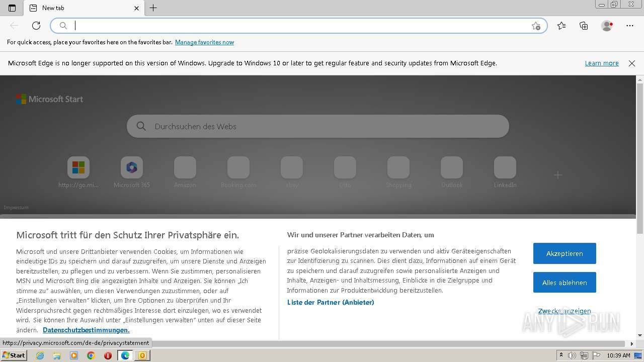The height and width of the screenshot is (362, 644).
Task: Open the Learn more link
Action: coord(602,63)
